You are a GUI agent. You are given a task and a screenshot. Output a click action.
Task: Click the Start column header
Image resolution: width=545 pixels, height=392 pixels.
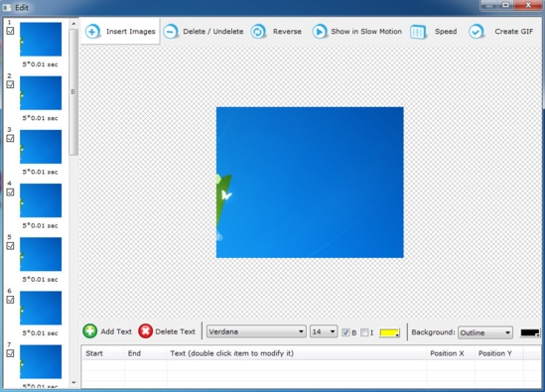click(x=103, y=353)
